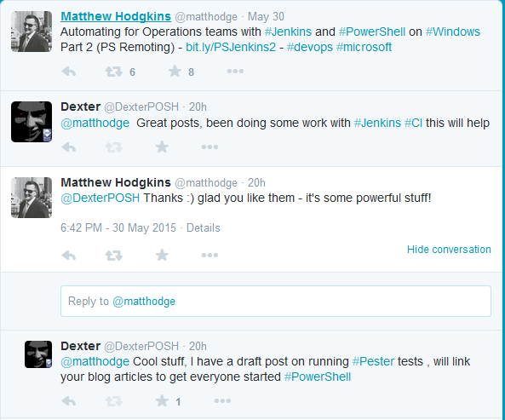Open the retweet count 6
The height and width of the screenshot is (420, 505).
[132, 72]
